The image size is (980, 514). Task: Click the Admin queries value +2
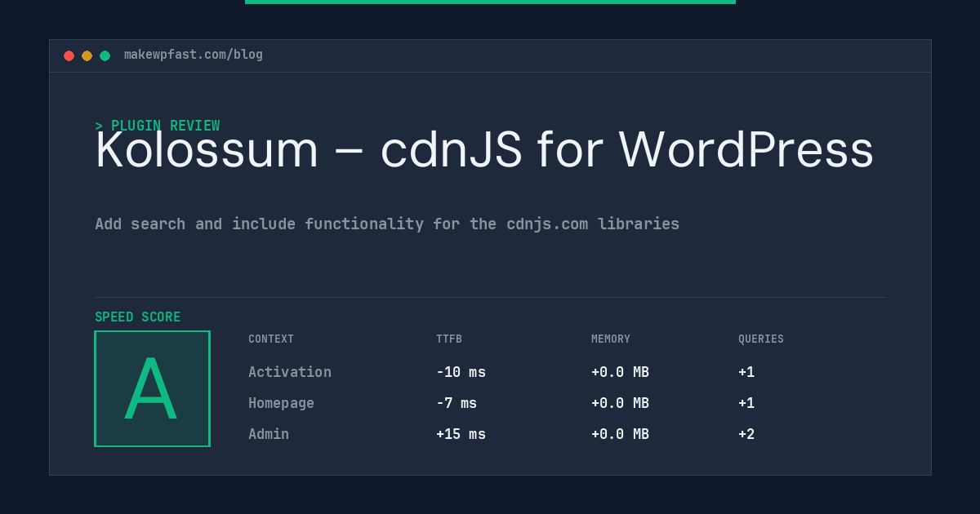pyautogui.click(x=746, y=434)
